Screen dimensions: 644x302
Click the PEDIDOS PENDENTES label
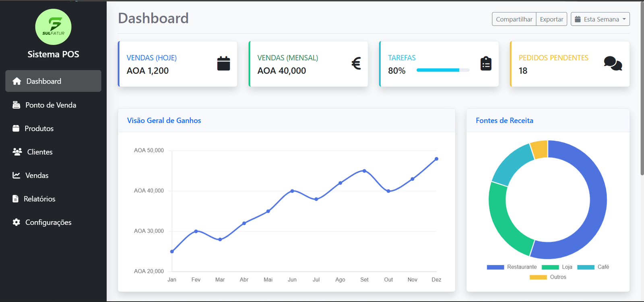tap(553, 58)
